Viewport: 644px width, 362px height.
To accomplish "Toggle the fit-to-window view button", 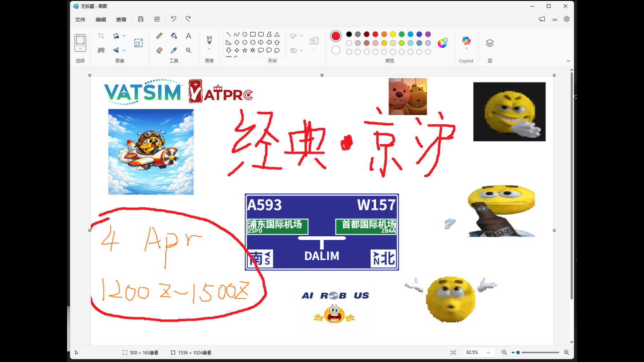I will [453, 352].
